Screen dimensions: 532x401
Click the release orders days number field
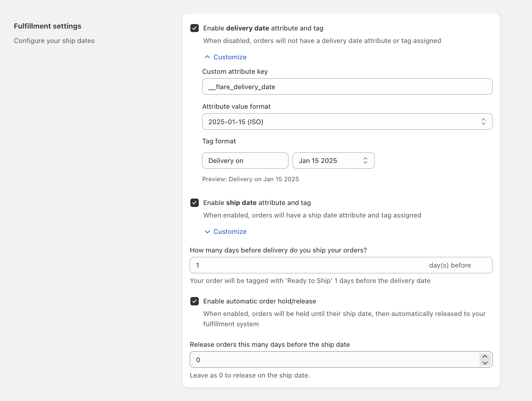point(333,360)
